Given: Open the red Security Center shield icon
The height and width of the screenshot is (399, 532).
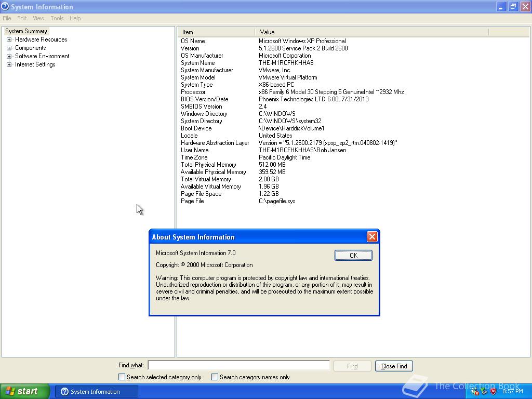Looking at the screenshot, I should point(494,392).
